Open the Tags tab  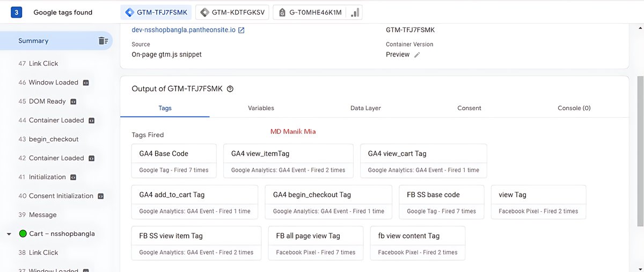coord(165,108)
